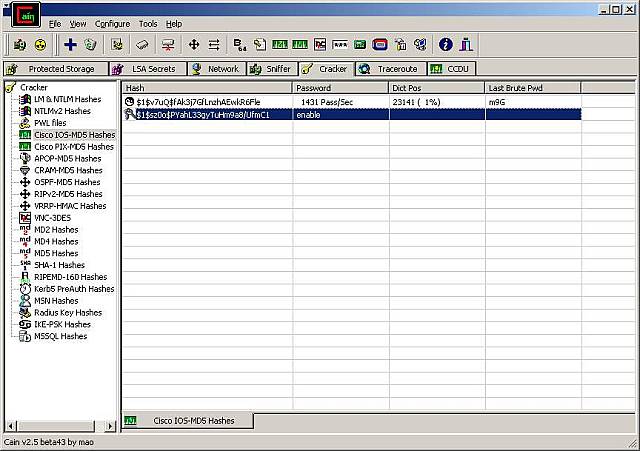Click the tree panel scroll right arrow

click(109, 426)
